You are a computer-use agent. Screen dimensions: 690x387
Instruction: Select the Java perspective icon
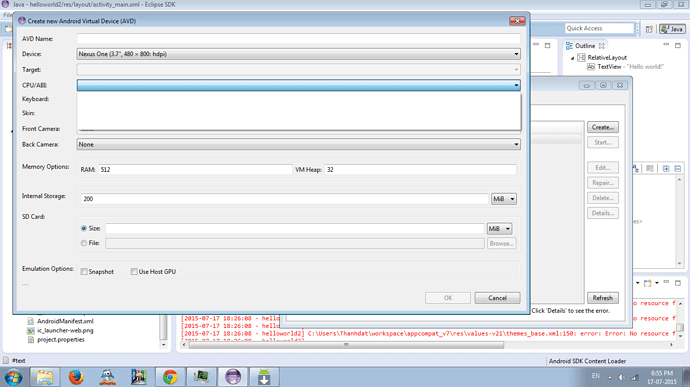(672, 29)
